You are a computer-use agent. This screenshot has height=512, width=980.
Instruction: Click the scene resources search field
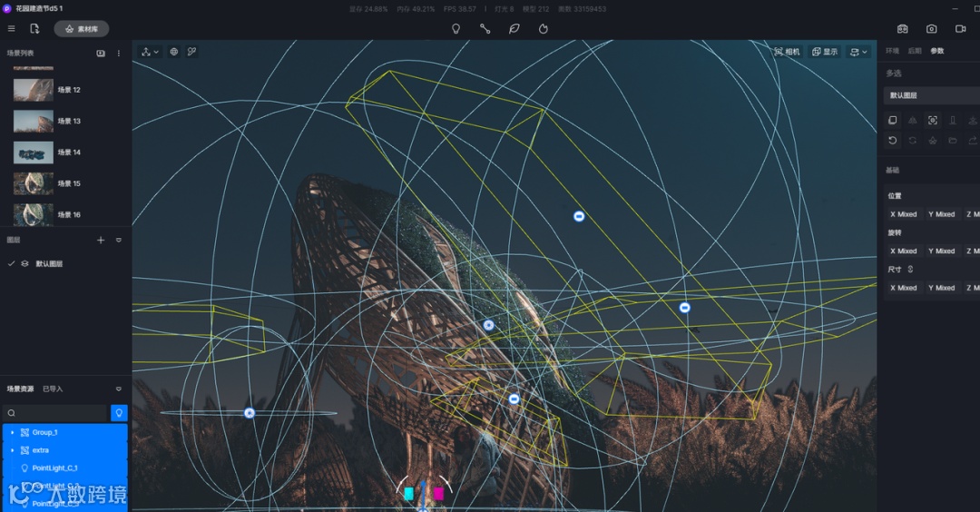[x=55, y=413]
